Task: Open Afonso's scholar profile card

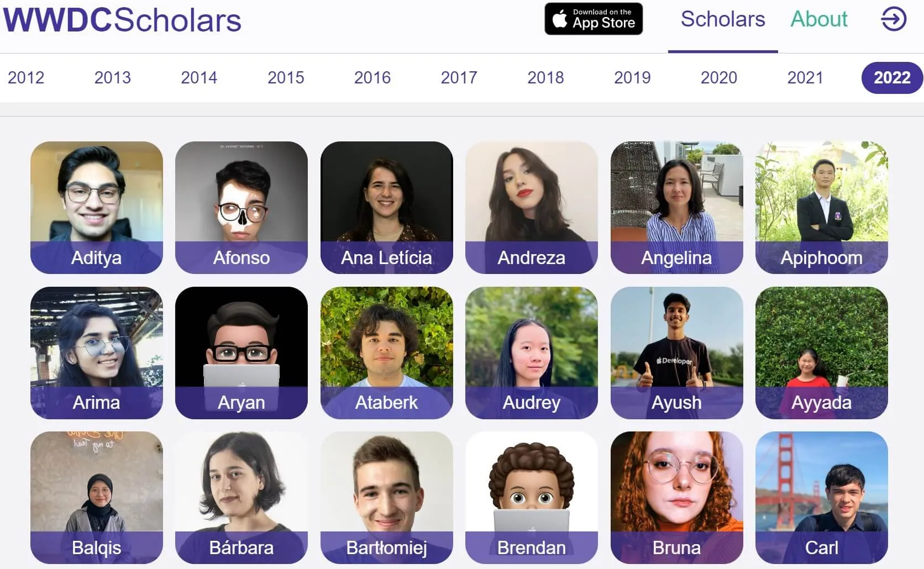Action: coord(242,208)
